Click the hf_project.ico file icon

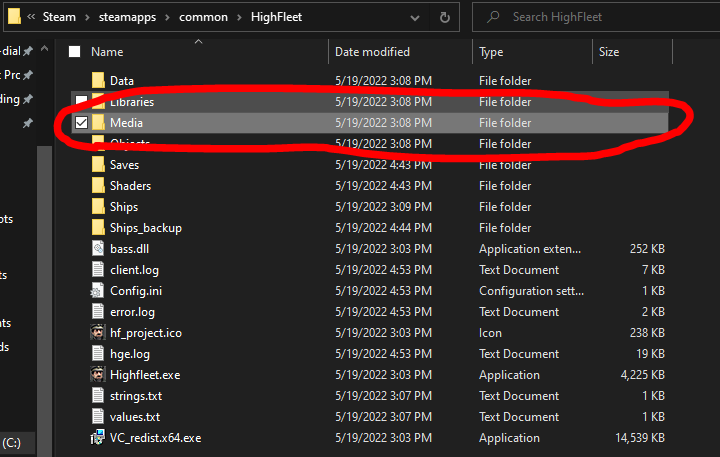point(98,333)
